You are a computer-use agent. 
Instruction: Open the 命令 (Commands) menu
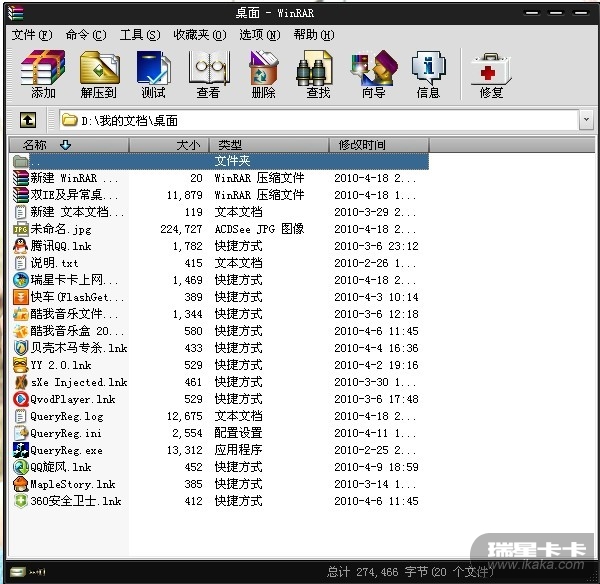[x=85, y=34]
